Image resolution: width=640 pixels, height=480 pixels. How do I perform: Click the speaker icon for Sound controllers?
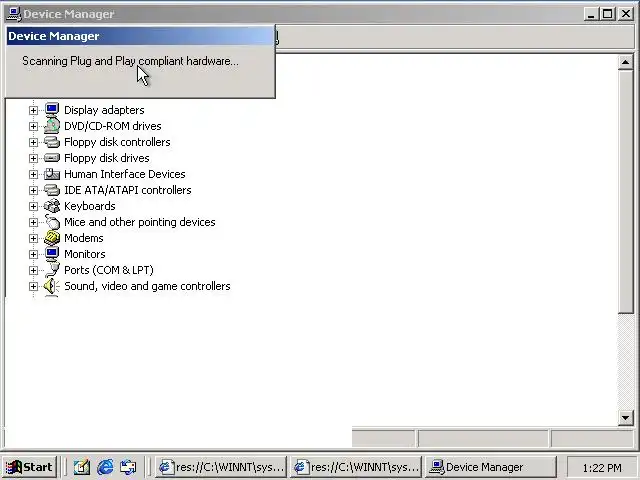tap(52, 286)
